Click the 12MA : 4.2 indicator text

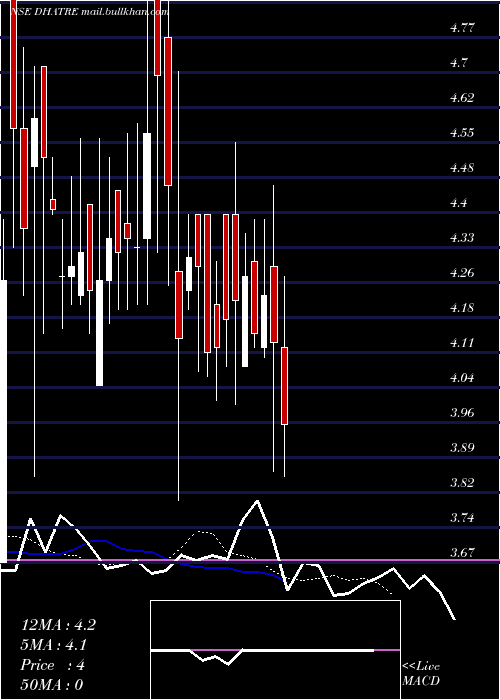(x=58, y=625)
